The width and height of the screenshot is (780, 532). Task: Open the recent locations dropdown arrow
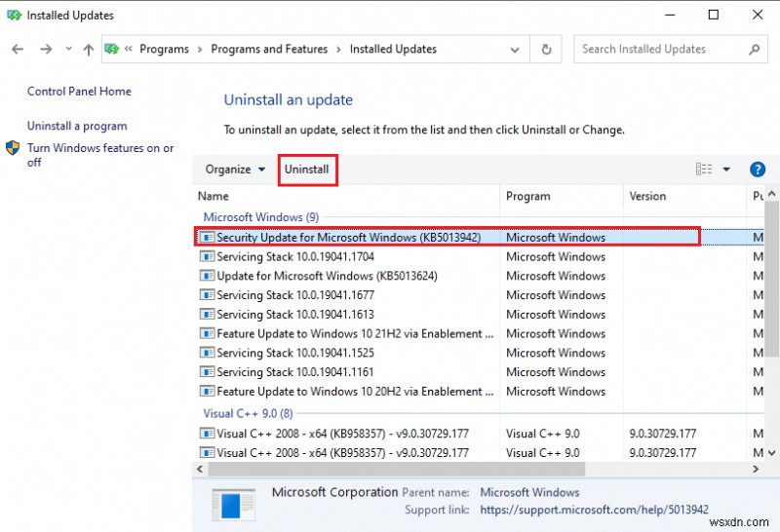pos(68,49)
